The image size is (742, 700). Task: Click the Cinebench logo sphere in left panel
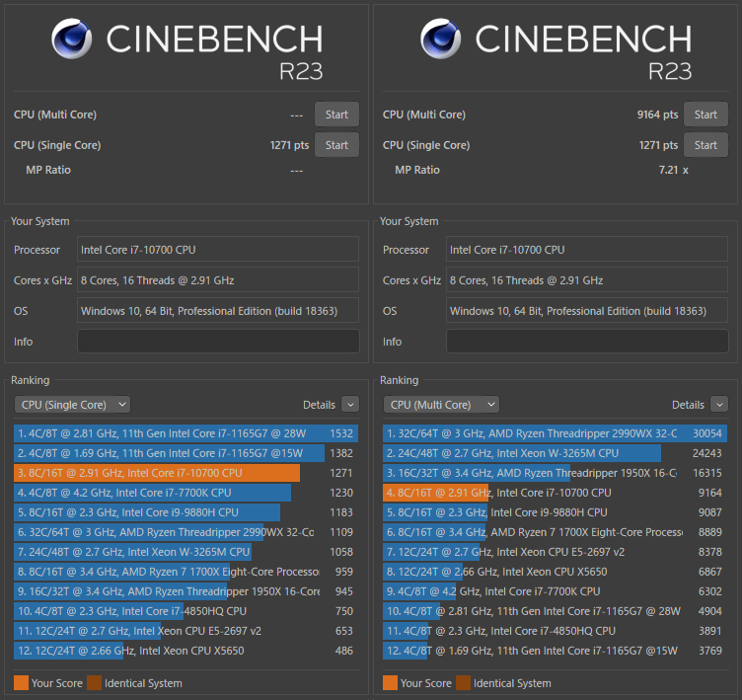(71, 39)
